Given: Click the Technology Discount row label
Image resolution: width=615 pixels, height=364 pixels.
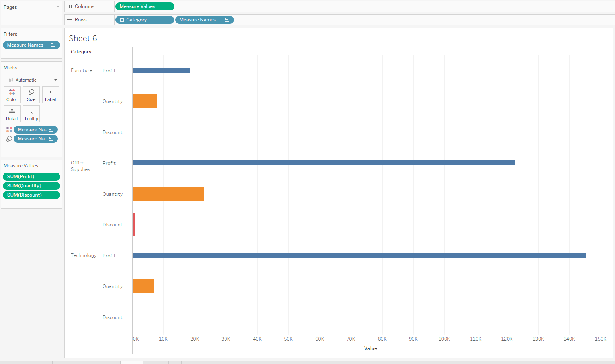Looking at the screenshot, I should (113, 317).
